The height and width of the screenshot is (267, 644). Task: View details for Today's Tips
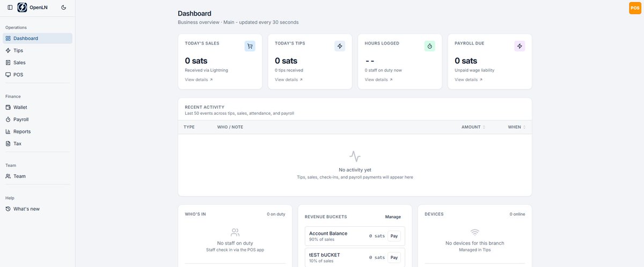click(289, 80)
